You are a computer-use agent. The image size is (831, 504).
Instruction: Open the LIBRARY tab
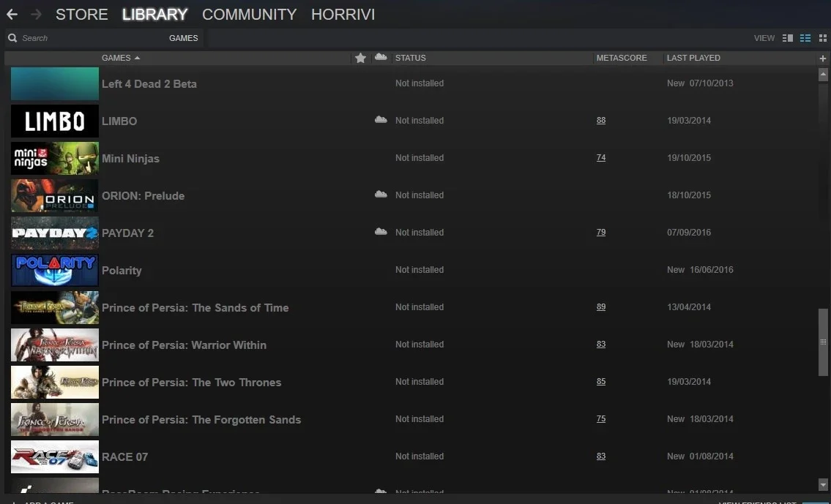pyautogui.click(x=154, y=15)
